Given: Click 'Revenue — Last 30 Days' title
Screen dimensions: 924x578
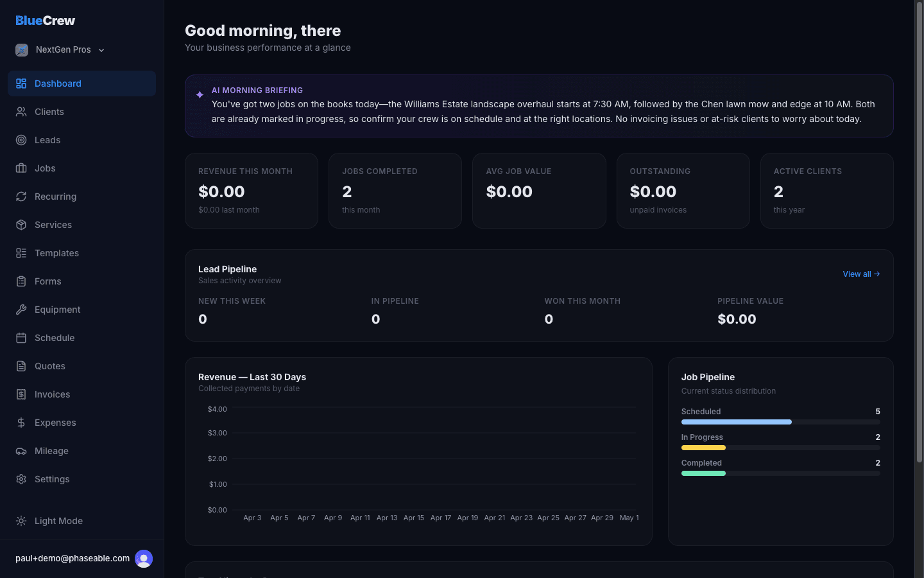Looking at the screenshot, I should tap(252, 377).
